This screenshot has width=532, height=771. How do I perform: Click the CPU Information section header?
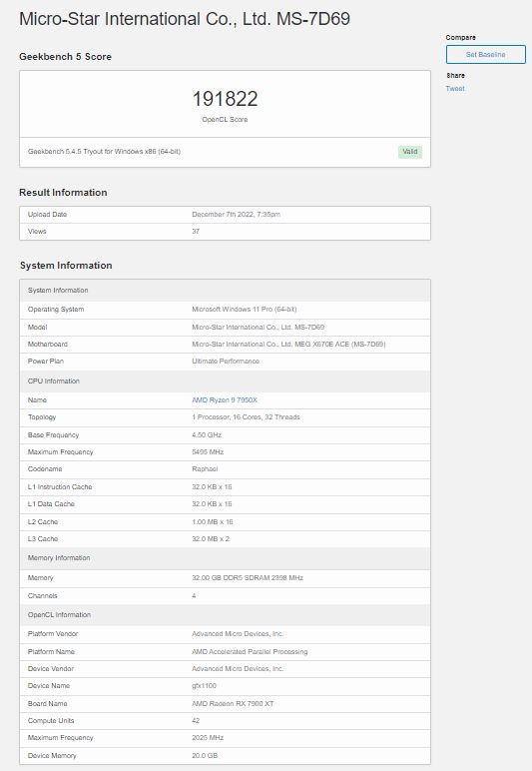(x=225, y=382)
